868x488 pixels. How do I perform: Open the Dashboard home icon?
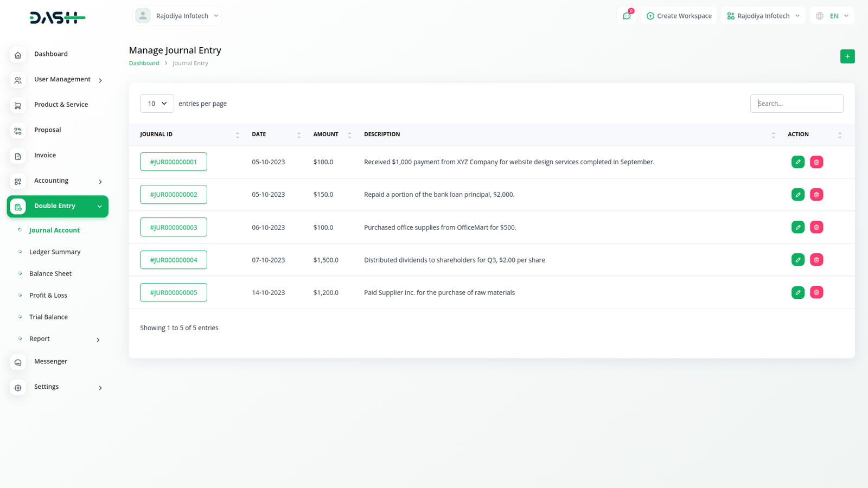18,55
